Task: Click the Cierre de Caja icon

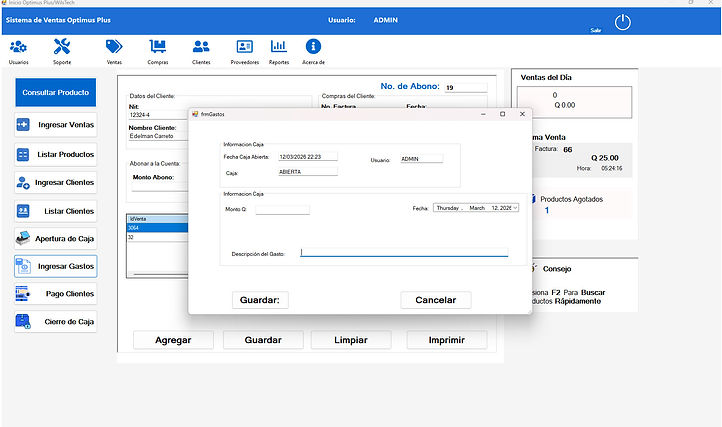Action: pyautogui.click(x=23, y=321)
